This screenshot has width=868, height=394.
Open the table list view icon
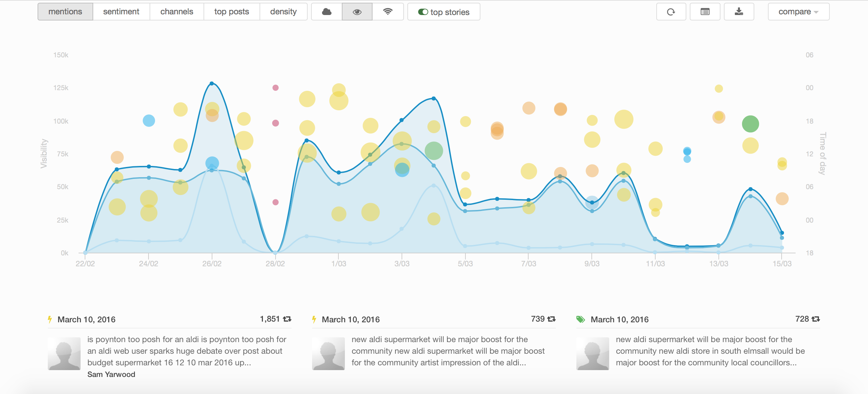705,12
